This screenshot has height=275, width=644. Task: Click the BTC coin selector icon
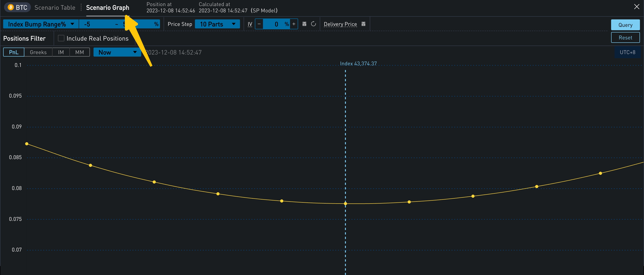pyautogui.click(x=11, y=7)
